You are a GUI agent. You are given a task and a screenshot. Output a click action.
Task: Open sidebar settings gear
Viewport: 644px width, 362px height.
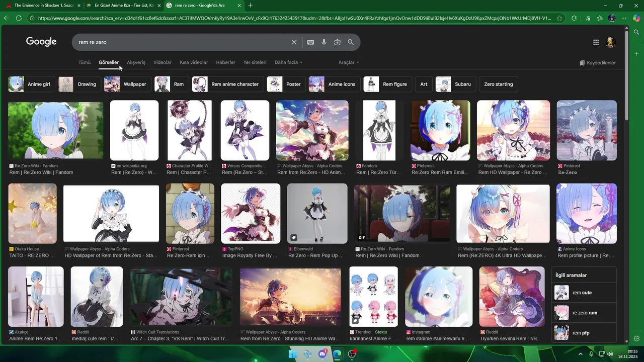(636, 338)
